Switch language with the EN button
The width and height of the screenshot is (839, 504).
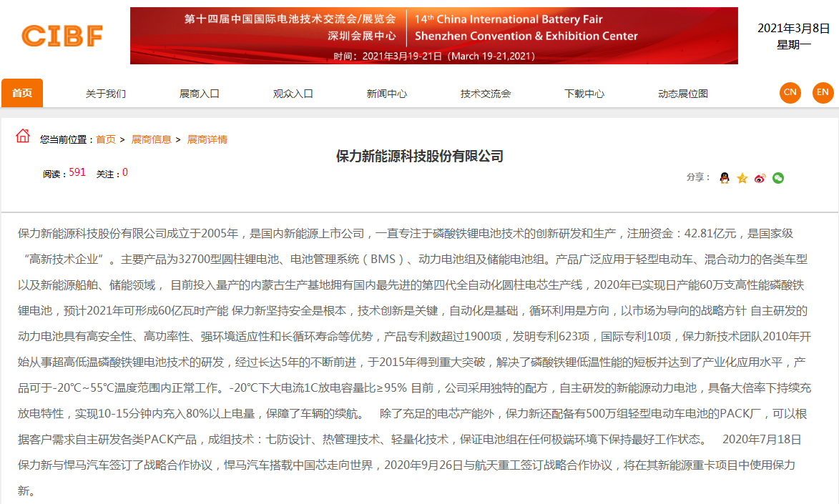click(x=823, y=92)
